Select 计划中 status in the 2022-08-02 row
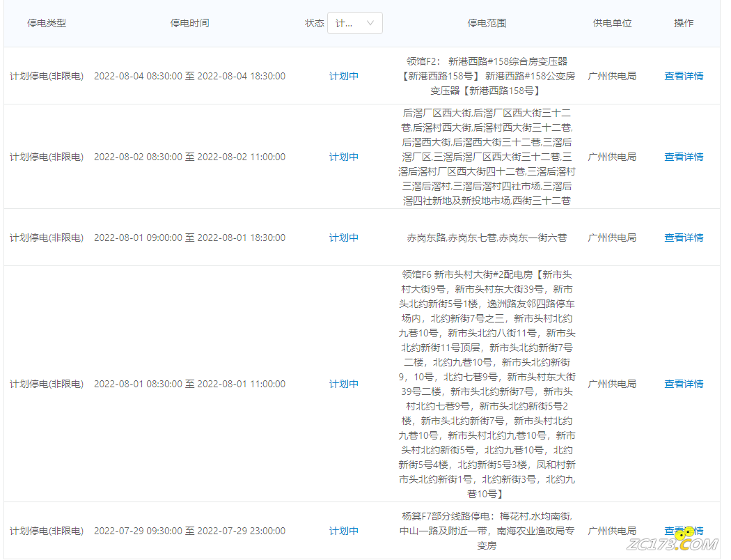The image size is (731, 560). [344, 157]
